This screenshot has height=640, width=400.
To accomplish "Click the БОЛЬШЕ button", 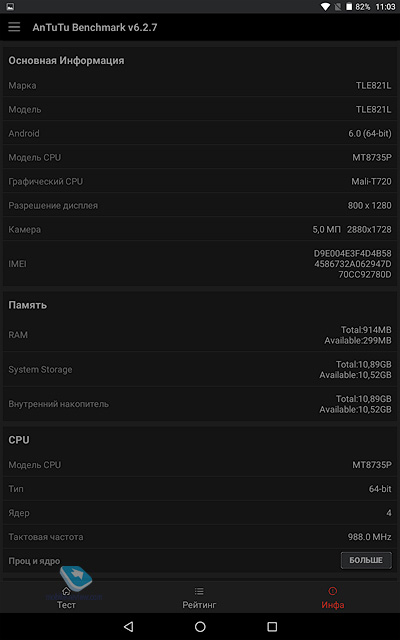I will [x=366, y=560].
